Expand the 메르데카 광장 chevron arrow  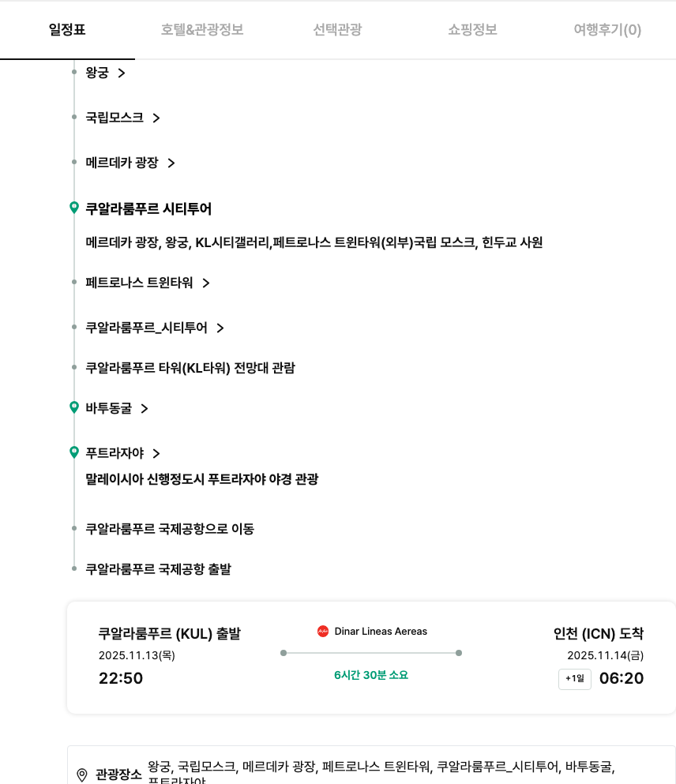coord(171,163)
